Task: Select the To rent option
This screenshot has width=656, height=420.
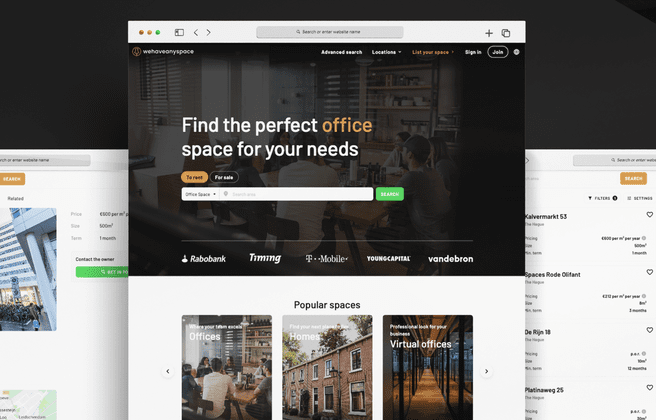Action: 194,177
